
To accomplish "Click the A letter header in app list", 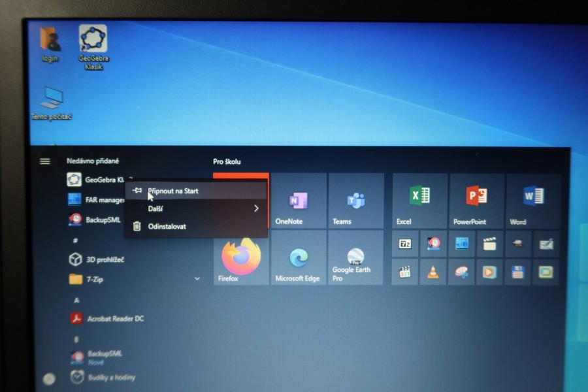I will click(x=76, y=300).
